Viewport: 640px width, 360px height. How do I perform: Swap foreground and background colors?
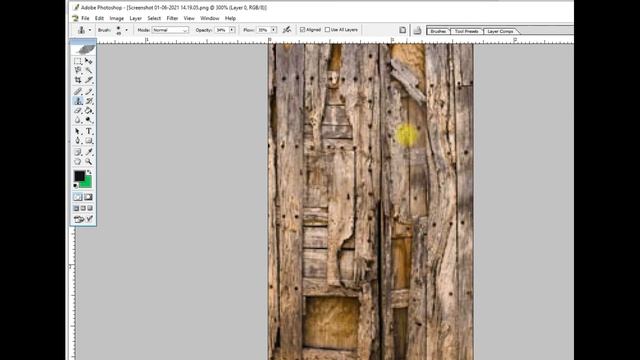[89, 173]
